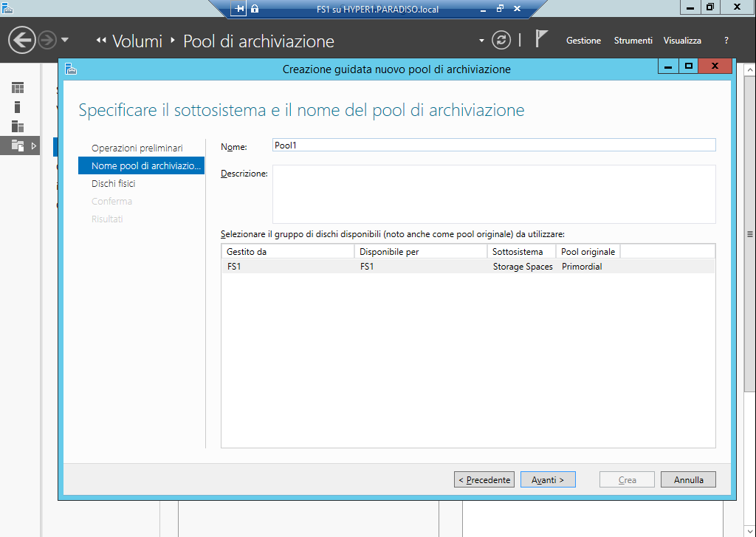Click the pin icon in the connection bar
The width and height of the screenshot is (756, 537).
pyautogui.click(x=238, y=9)
